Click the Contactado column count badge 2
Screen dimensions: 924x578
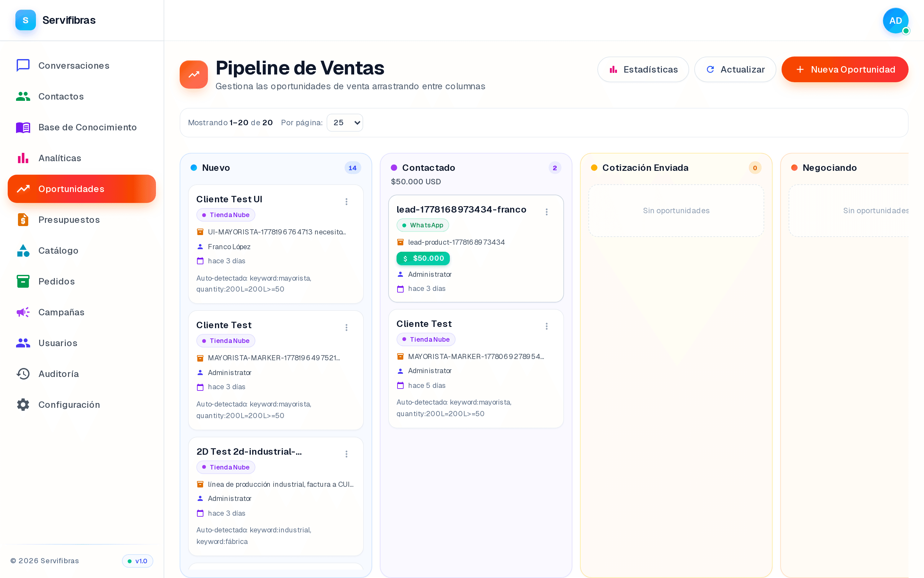(x=555, y=168)
